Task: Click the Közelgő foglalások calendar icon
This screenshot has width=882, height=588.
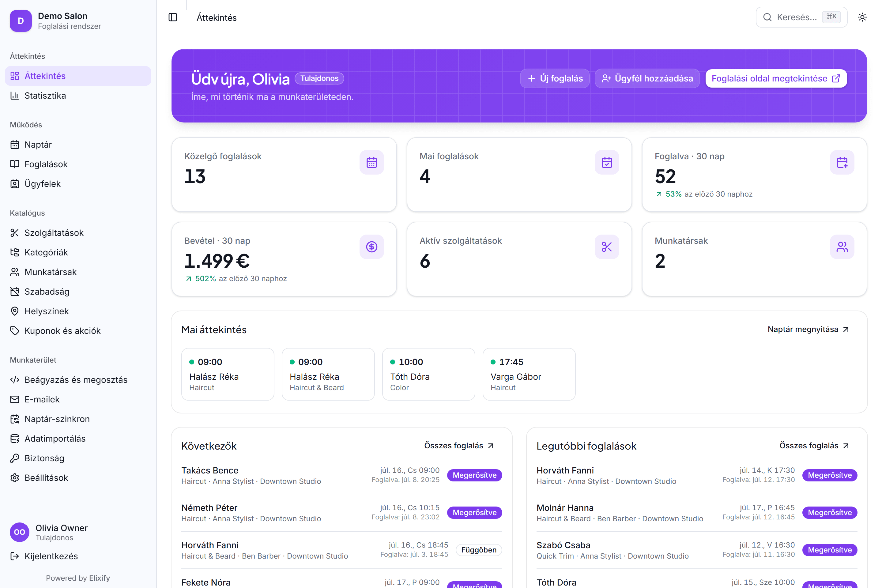Action: click(371, 162)
